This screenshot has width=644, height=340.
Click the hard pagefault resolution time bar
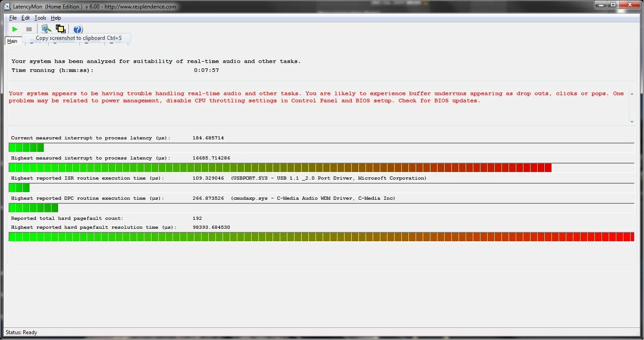321,237
